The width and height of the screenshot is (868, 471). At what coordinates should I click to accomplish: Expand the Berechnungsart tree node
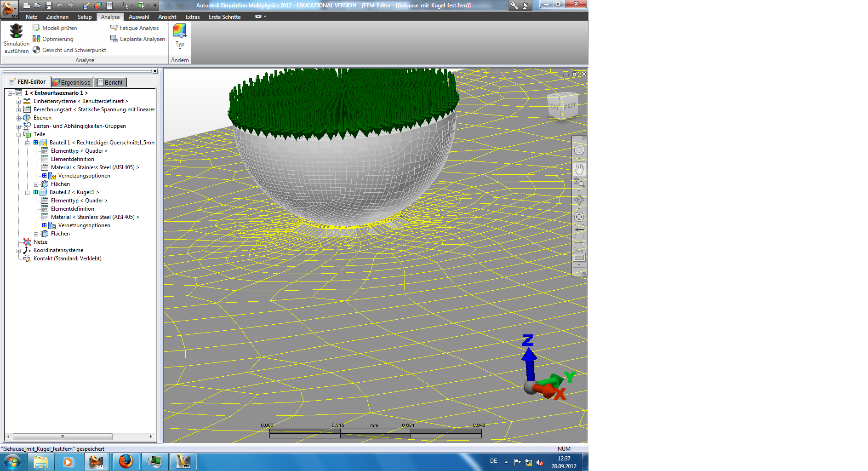coord(19,110)
